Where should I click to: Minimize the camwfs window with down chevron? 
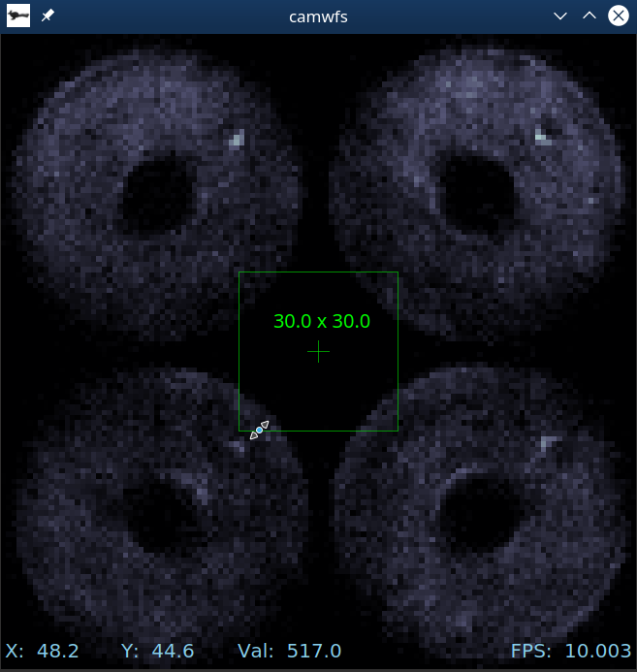(559, 16)
